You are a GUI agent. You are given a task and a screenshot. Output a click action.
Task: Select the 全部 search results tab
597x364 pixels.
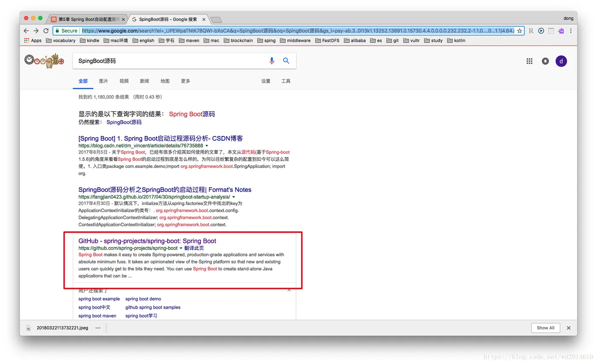[83, 81]
